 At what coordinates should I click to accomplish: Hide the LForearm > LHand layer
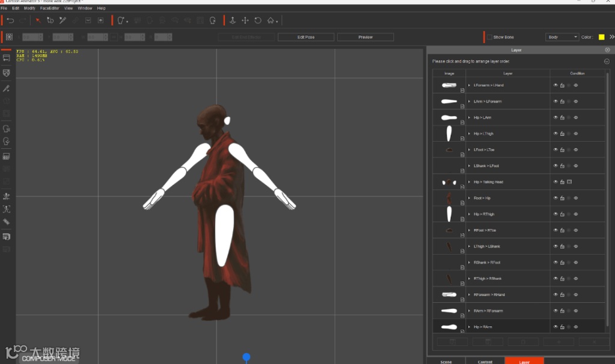click(x=555, y=85)
